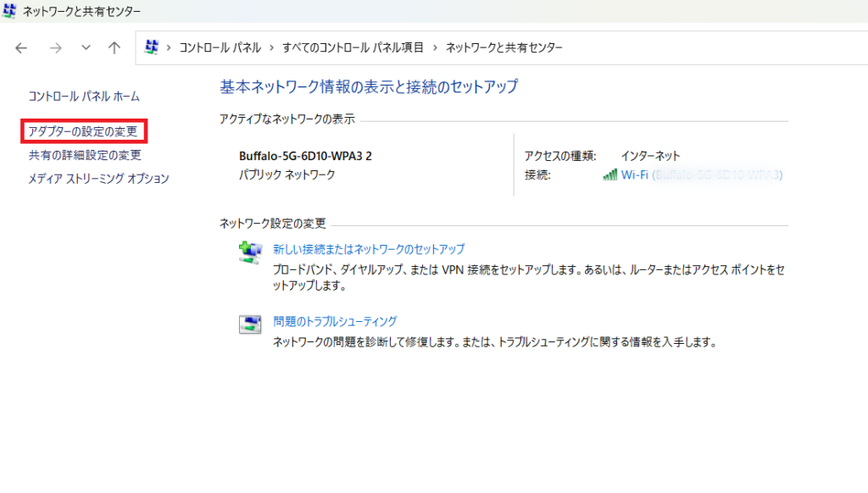Start 新しい接続またはネットワークのセットアップ

pyautogui.click(x=369, y=249)
